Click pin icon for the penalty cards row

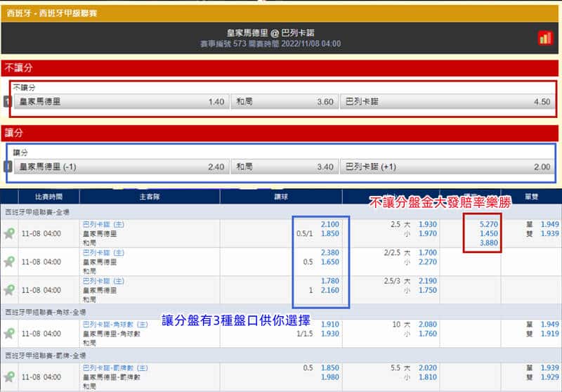coord(9,377)
